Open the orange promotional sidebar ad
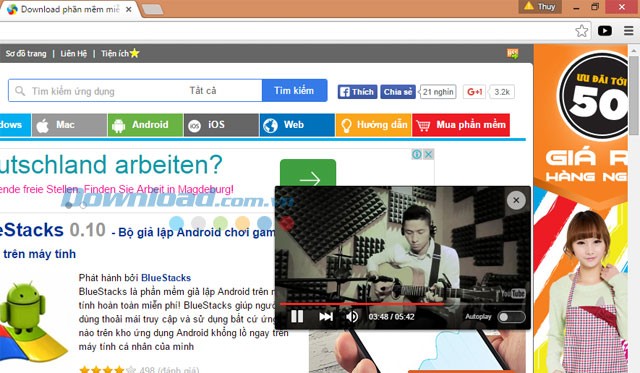Screen dimensions: 640x373 tap(580, 208)
